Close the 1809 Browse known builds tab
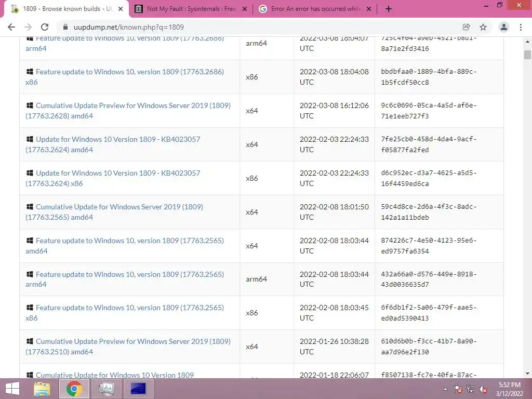 121,9
